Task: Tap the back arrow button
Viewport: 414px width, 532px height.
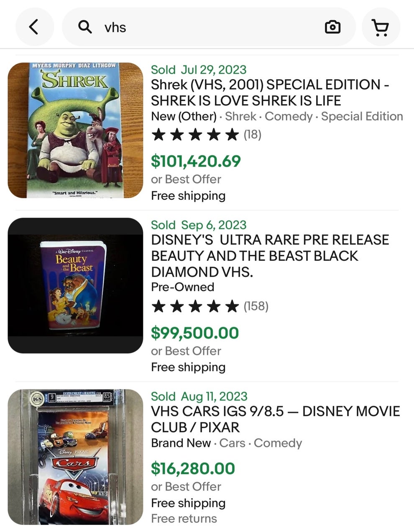Action: (x=34, y=27)
